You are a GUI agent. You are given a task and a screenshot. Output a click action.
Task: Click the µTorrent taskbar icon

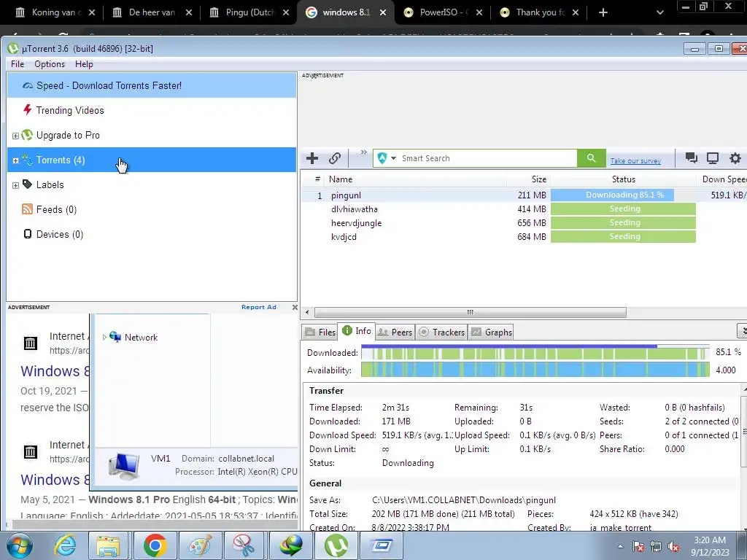[x=336, y=545]
